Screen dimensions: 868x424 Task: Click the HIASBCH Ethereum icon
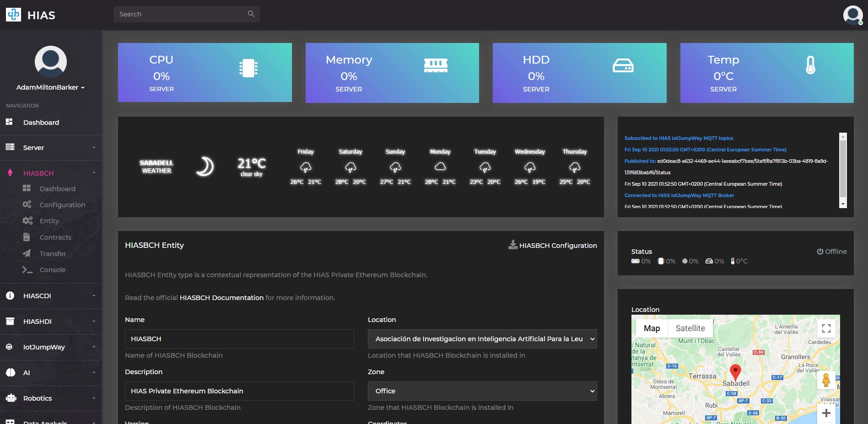click(10, 173)
